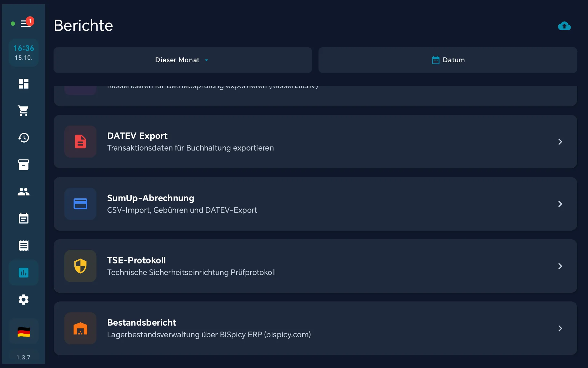Click 'Transaktionsdaten für Buchhaltung exportieren' text

pyautogui.click(x=190, y=148)
